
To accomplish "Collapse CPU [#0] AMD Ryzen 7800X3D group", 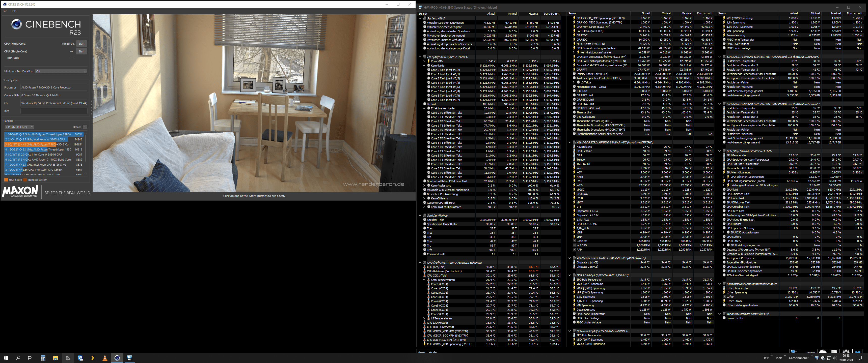I will [x=420, y=57].
